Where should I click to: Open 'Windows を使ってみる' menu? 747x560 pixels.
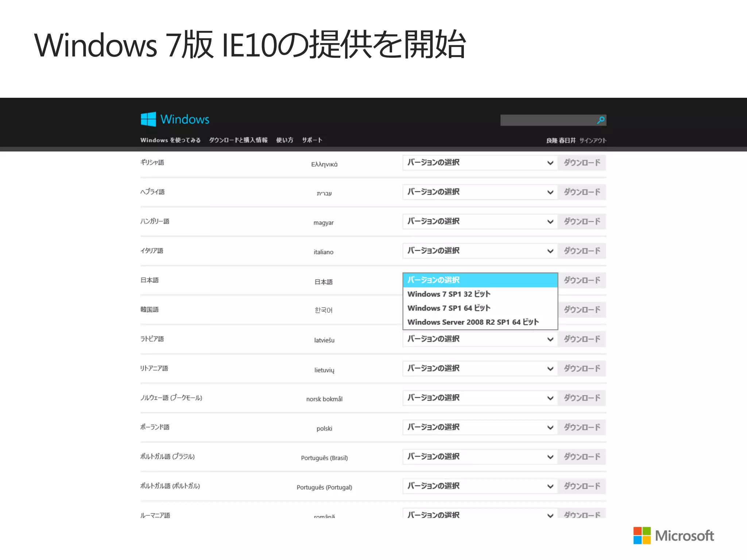click(x=170, y=140)
